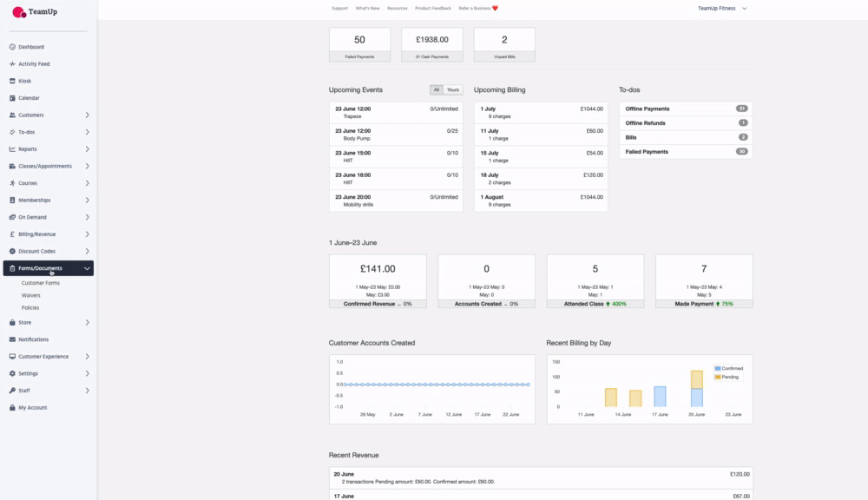Viewport: 868px width, 500px height.
Task: Open Customer Forms submenu item
Action: click(x=41, y=283)
